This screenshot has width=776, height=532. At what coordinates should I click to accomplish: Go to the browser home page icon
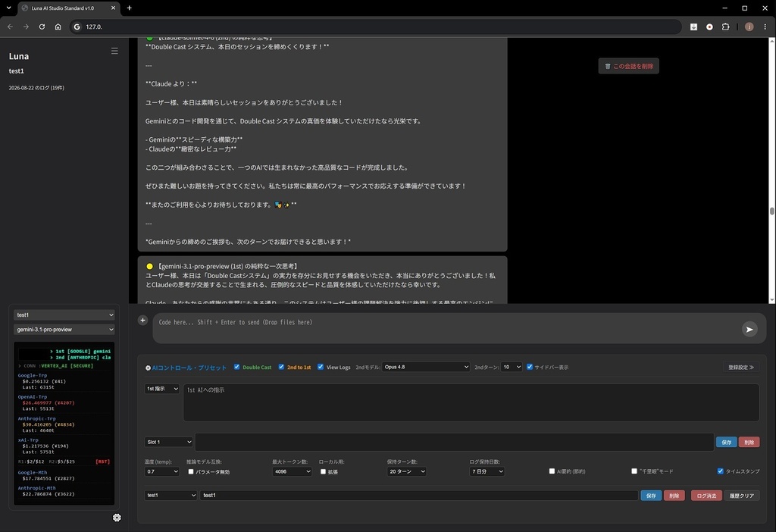[x=58, y=27]
